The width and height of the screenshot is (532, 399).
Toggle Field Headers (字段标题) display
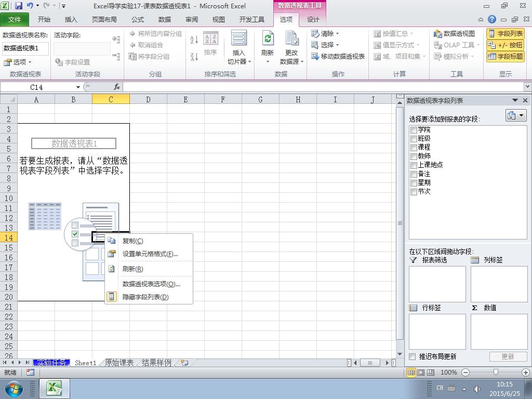[506, 56]
